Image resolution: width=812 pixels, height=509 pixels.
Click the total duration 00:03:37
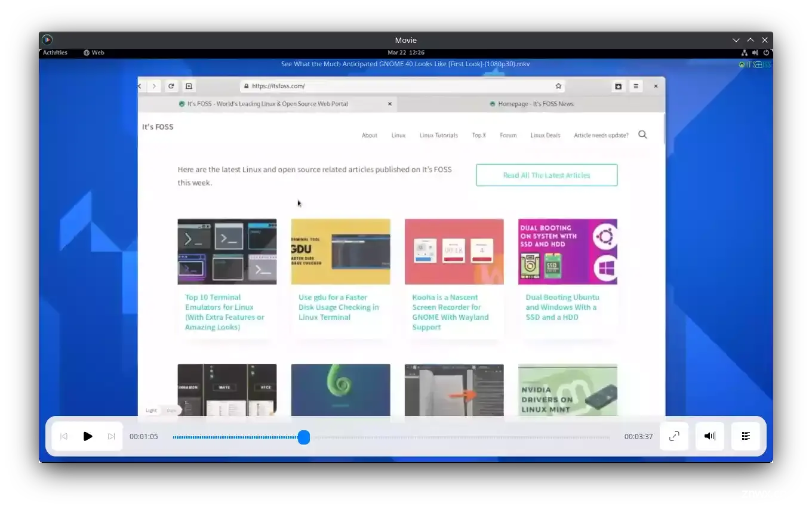pyautogui.click(x=638, y=437)
